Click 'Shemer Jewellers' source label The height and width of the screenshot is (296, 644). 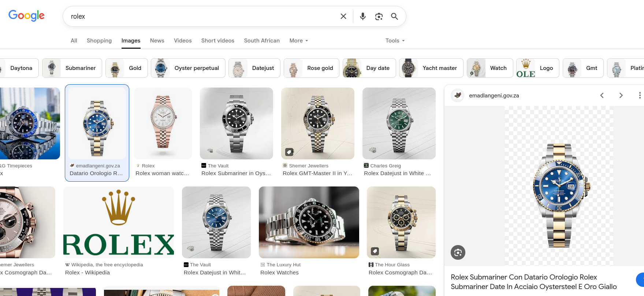click(309, 166)
